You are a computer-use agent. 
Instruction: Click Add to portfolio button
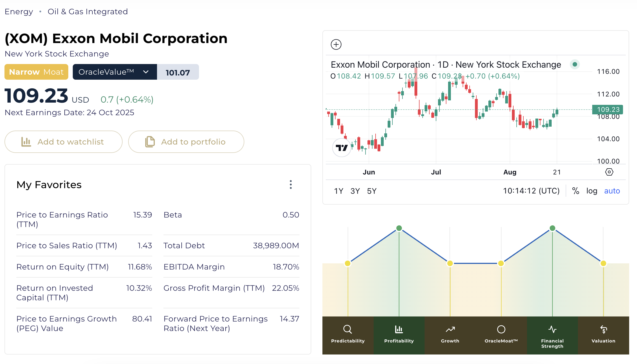click(186, 142)
